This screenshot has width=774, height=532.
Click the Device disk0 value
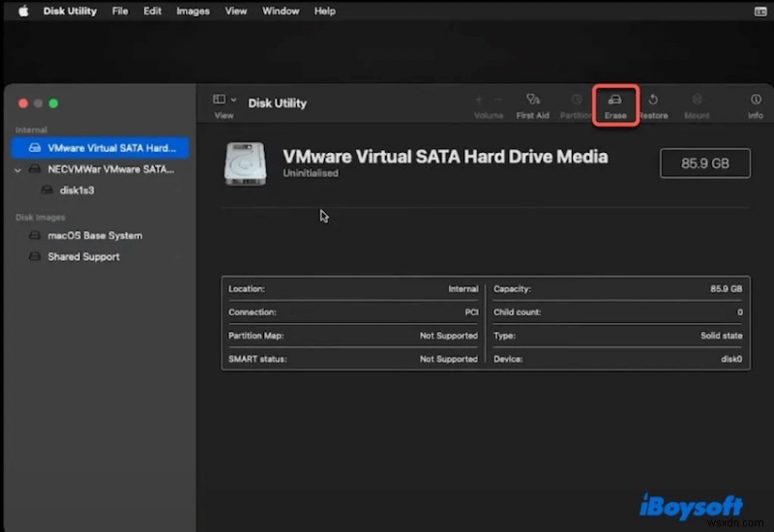[x=731, y=359]
